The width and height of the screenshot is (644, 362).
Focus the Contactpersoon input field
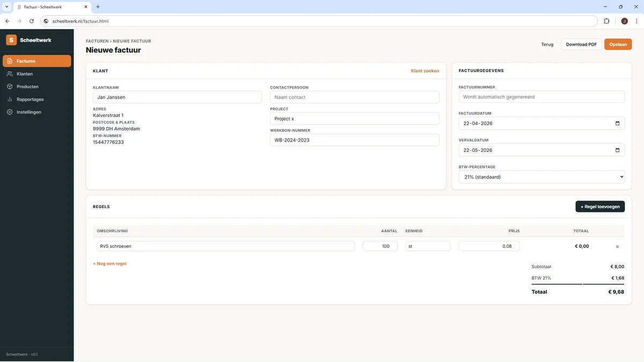pyautogui.click(x=354, y=97)
